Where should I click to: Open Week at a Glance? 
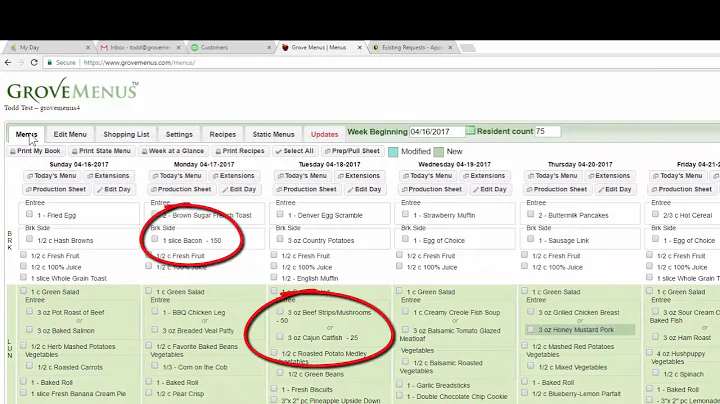(x=173, y=151)
